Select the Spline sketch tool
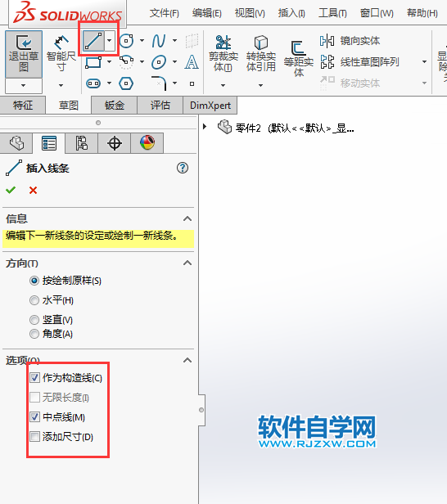This screenshot has height=504, width=447. click(x=159, y=41)
